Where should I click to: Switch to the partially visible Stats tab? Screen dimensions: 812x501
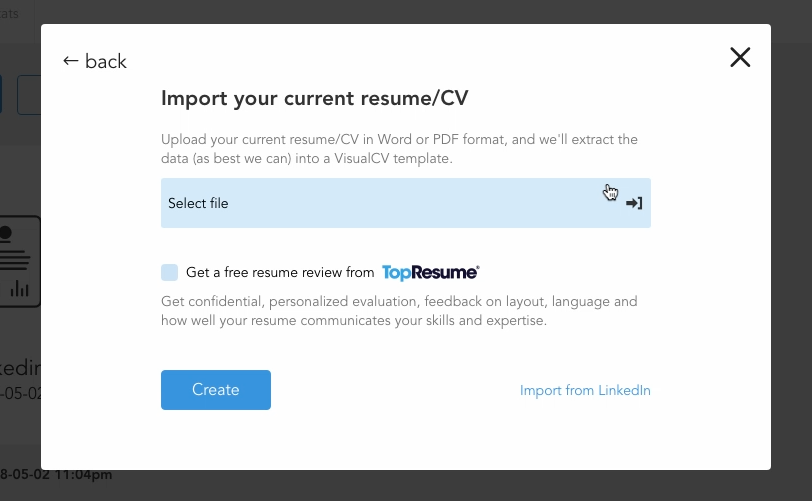tap(9, 13)
